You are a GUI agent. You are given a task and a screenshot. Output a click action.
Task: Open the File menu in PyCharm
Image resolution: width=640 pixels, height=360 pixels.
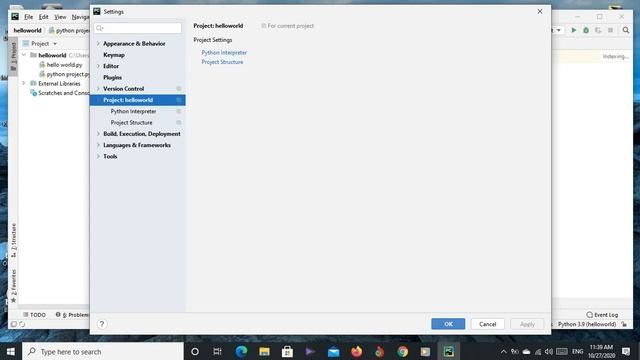[x=29, y=17]
